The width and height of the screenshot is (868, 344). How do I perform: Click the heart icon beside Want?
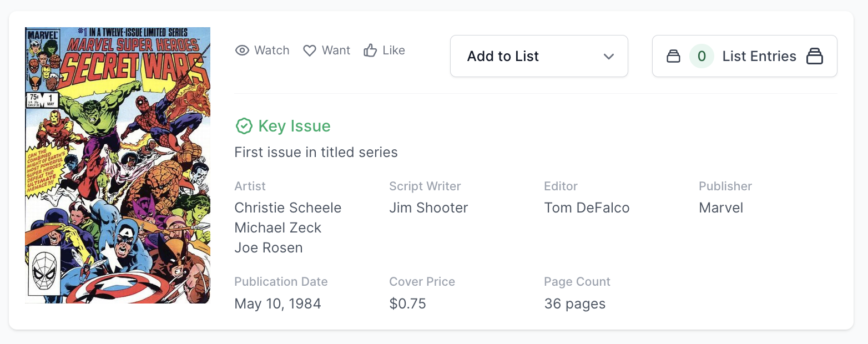coord(310,50)
